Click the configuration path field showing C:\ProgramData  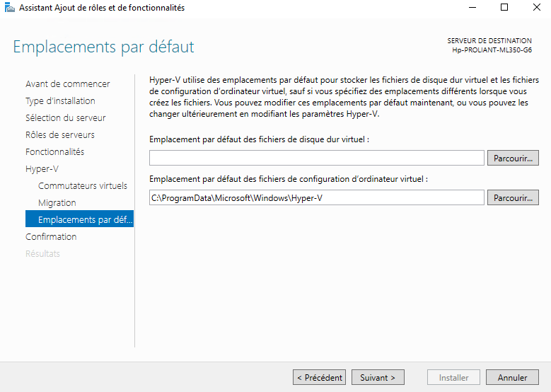pyautogui.click(x=316, y=198)
